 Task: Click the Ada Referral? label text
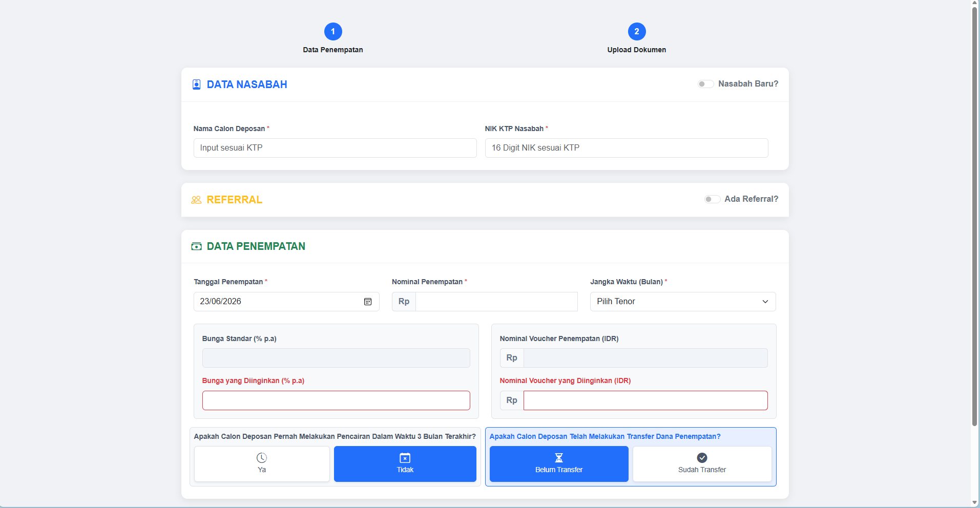point(751,199)
